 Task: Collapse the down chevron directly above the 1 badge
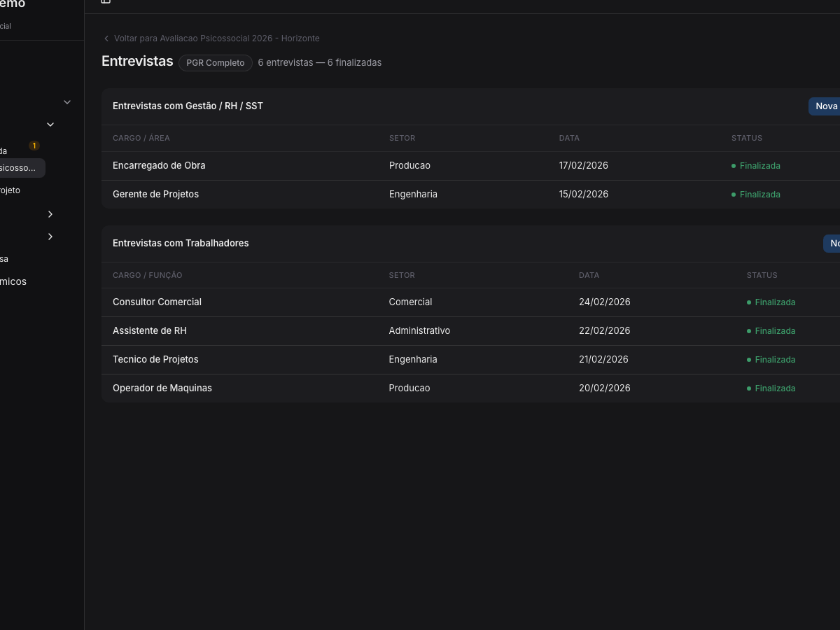pos(50,125)
